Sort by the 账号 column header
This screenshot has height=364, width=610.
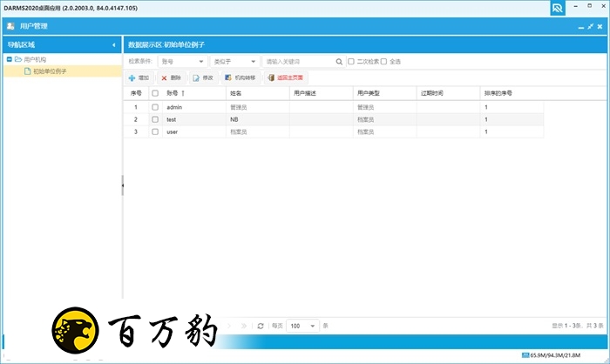(174, 92)
